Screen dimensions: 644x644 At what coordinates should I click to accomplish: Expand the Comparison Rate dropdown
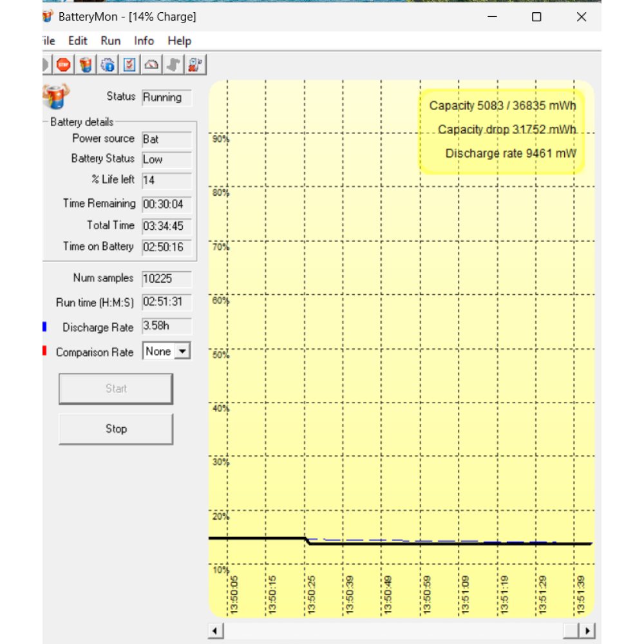[182, 352]
